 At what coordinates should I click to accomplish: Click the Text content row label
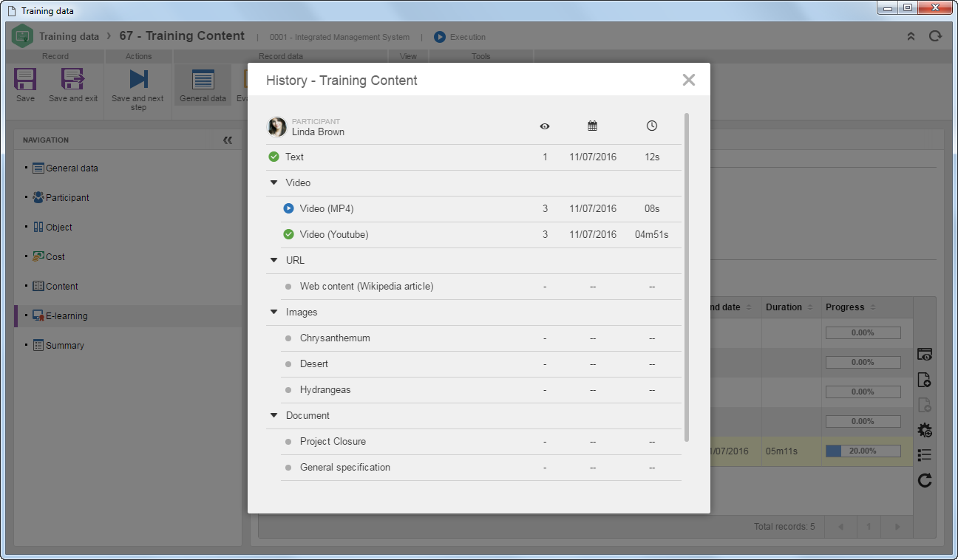point(294,157)
